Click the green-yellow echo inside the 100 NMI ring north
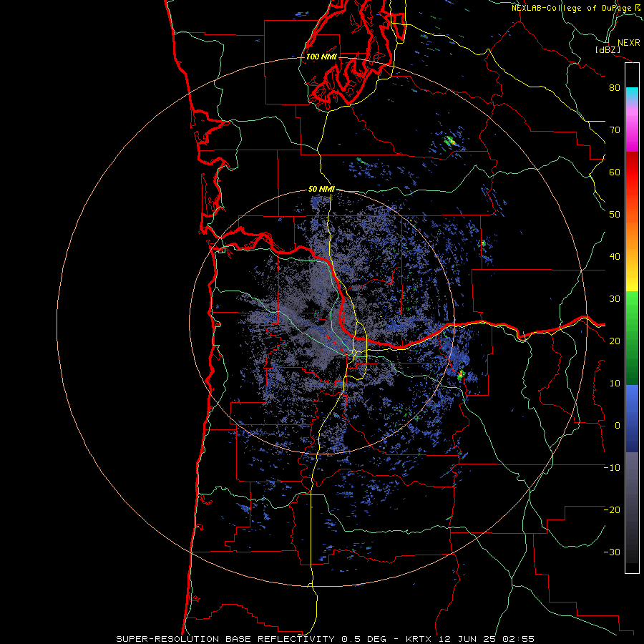Screen dimensions: 644x644 450,141
